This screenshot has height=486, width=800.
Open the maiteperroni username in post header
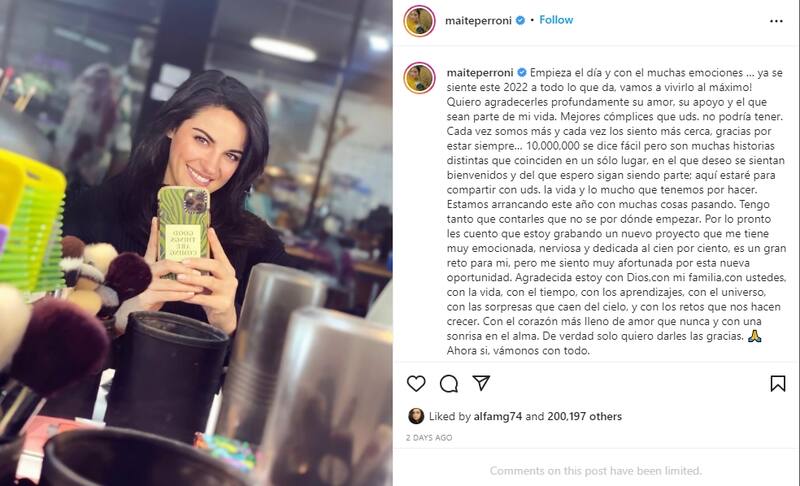pyautogui.click(x=478, y=20)
